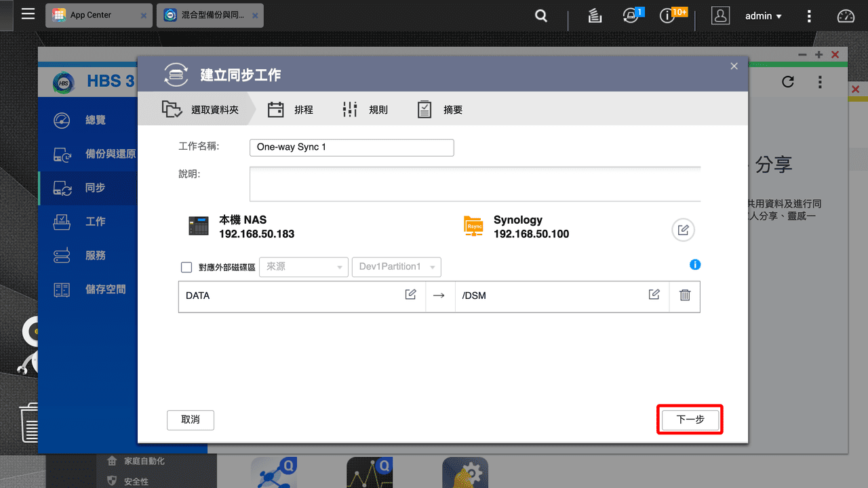
Task: Cancel the sync job with 取消
Action: coord(190,420)
